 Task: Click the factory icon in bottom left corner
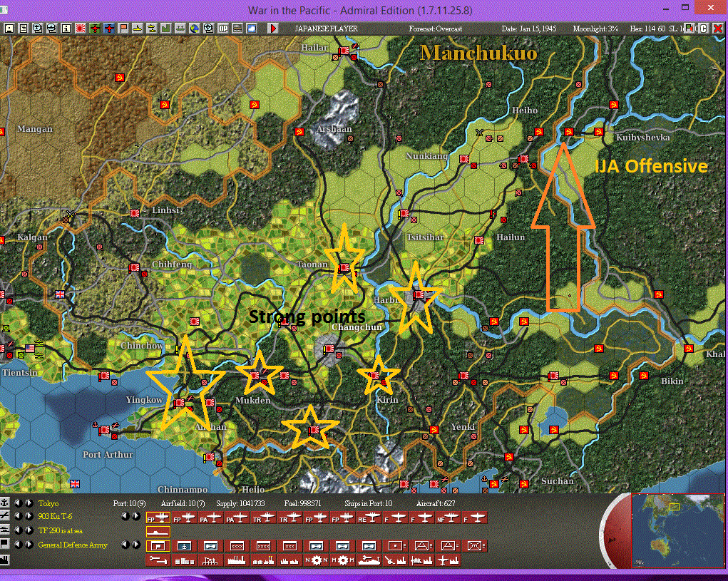[4, 559]
